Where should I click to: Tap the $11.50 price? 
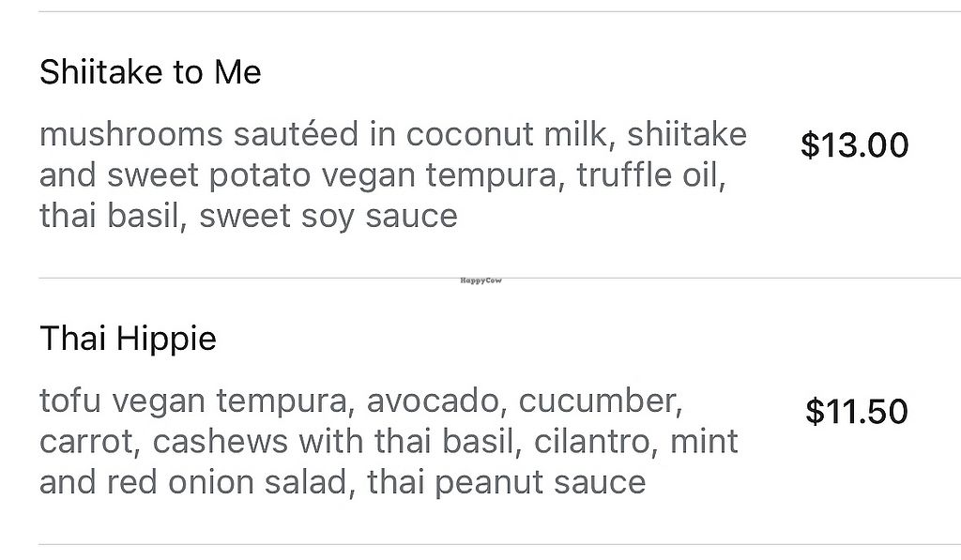pyautogui.click(x=856, y=412)
